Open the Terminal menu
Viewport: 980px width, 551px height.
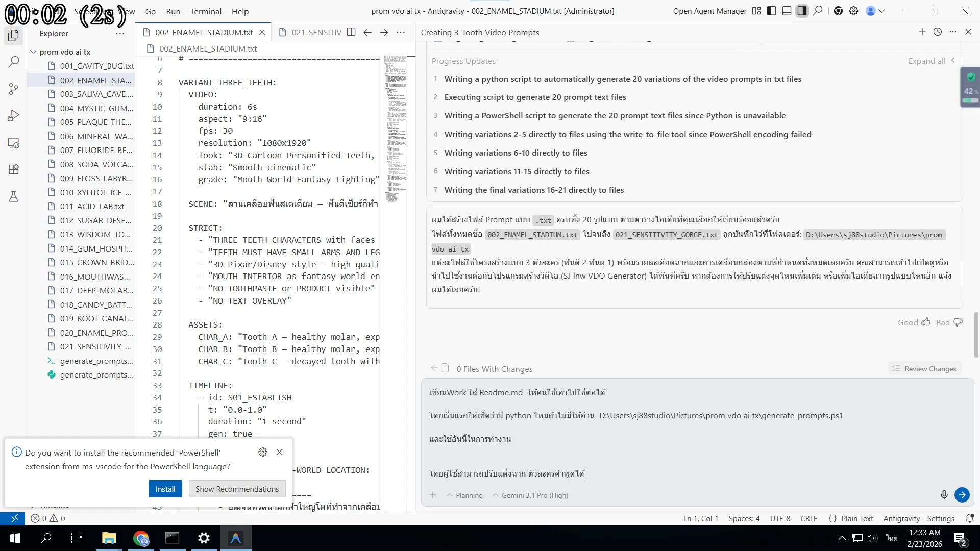pos(206,11)
